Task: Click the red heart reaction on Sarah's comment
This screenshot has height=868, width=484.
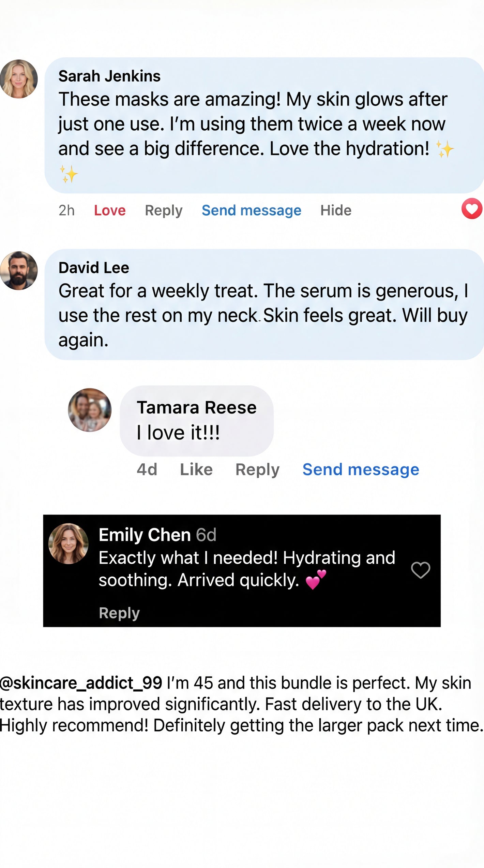Action: (x=472, y=208)
